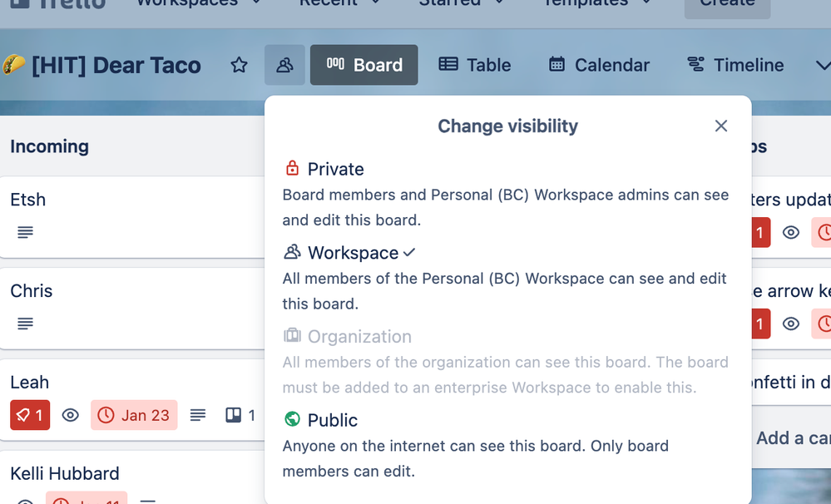This screenshot has height=504, width=831.
Task: Star the [HIT] Dear Taco board
Action: [239, 65]
